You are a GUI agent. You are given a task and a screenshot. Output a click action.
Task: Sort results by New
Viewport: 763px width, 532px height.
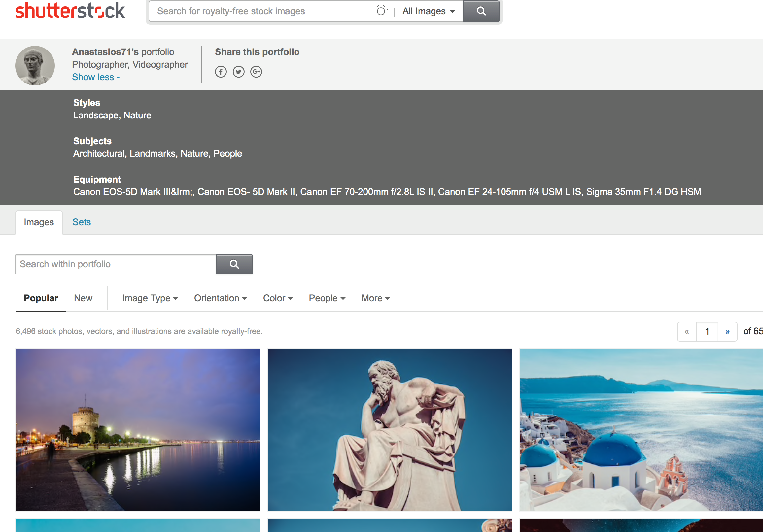point(83,298)
